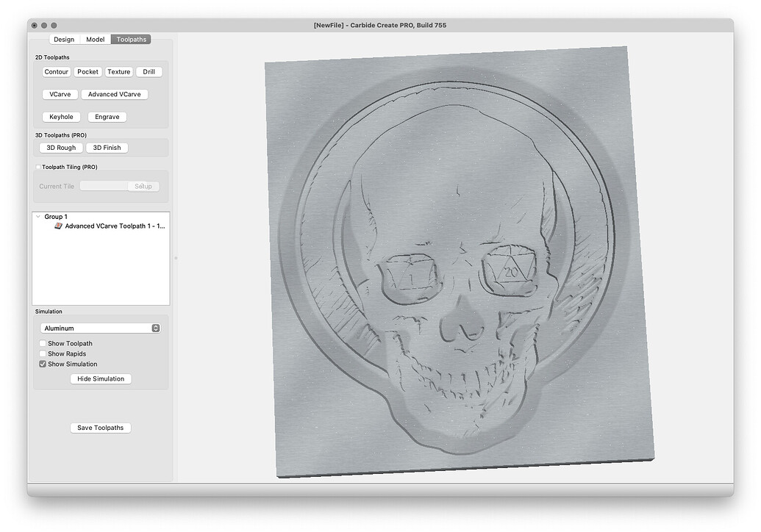Image resolution: width=761 pixels, height=532 pixels.
Task: Click the Current Tile field
Action: coord(104,186)
